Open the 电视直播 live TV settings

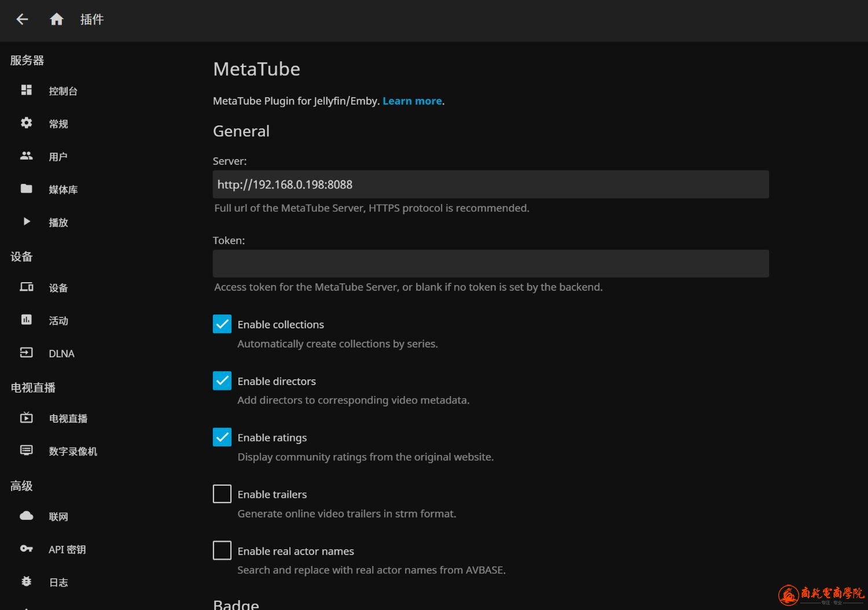[68, 418]
